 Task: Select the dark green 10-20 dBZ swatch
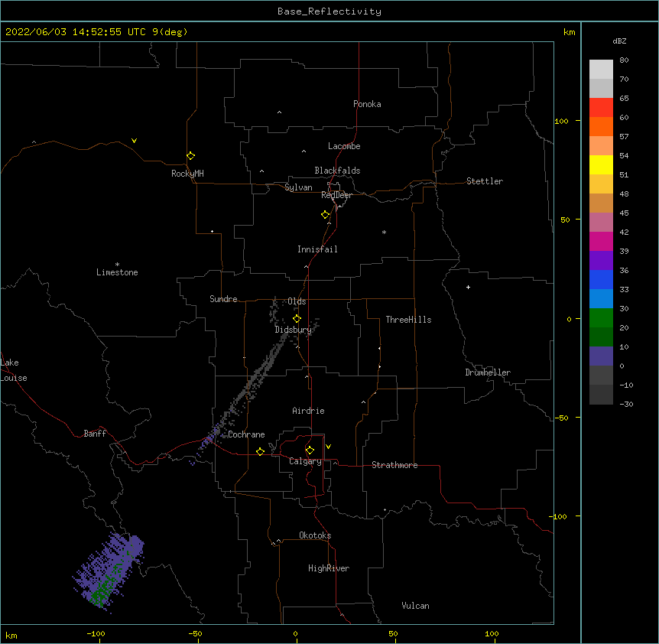(x=601, y=337)
